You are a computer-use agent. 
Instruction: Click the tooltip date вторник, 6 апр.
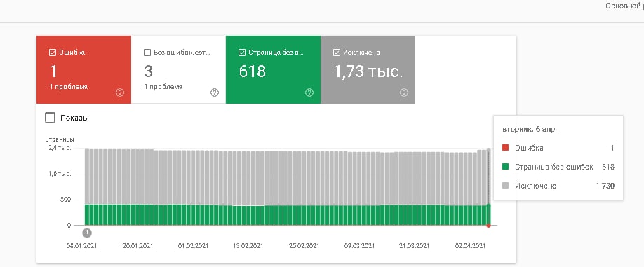(x=530, y=129)
